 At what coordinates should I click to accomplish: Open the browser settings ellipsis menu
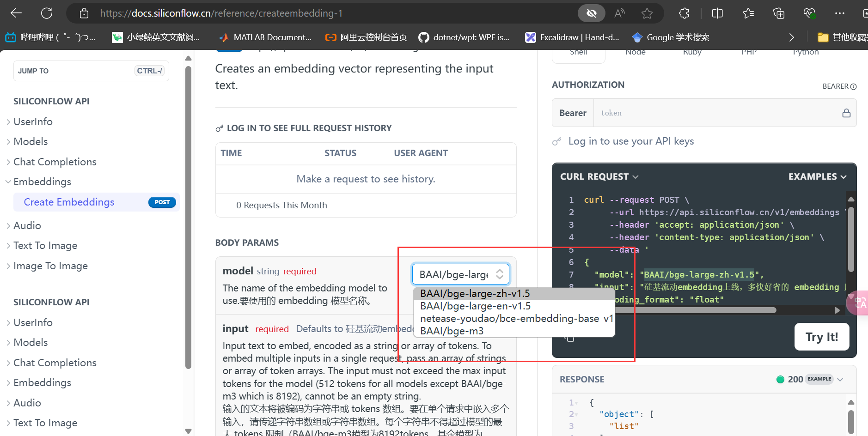click(840, 13)
